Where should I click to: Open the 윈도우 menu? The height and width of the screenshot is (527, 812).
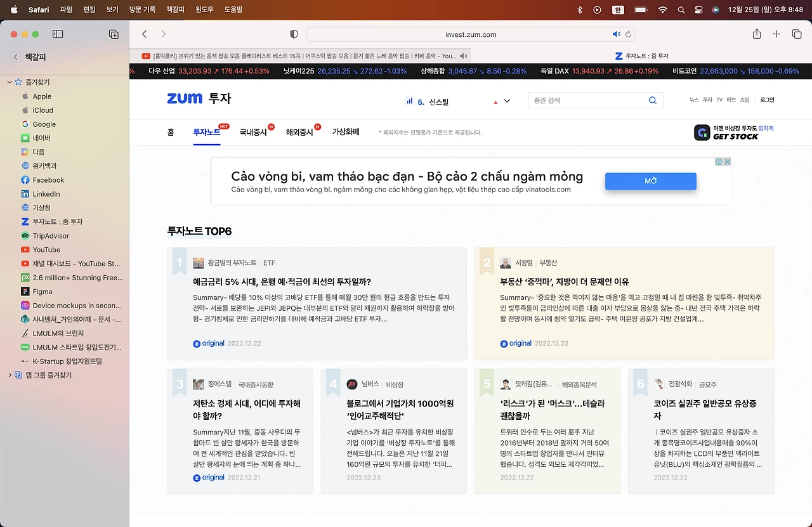pyautogui.click(x=204, y=10)
